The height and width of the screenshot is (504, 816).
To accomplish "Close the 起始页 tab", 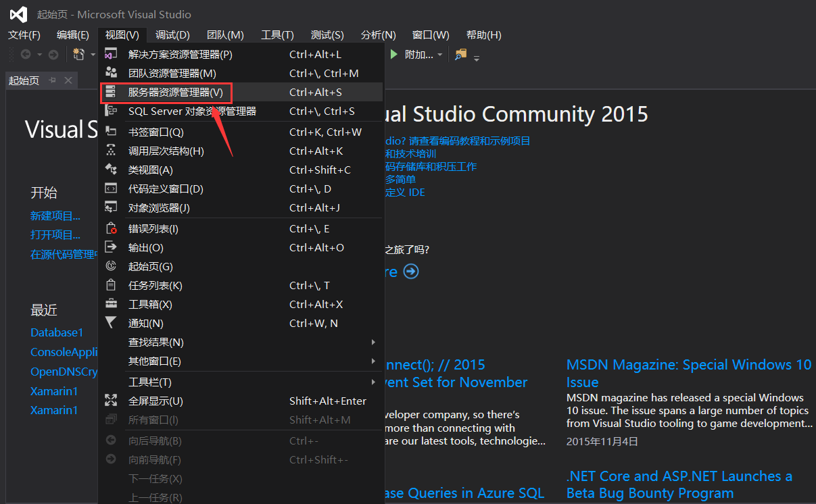I will coord(68,80).
